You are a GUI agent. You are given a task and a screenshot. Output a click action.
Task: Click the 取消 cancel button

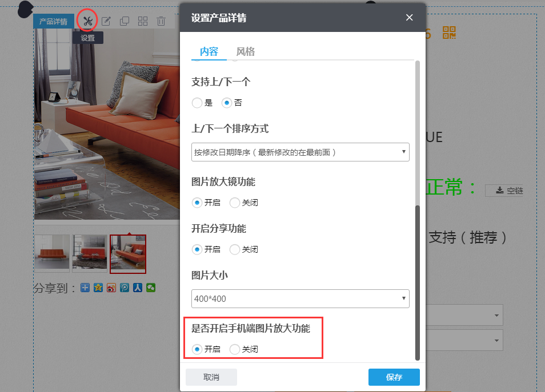[211, 377]
